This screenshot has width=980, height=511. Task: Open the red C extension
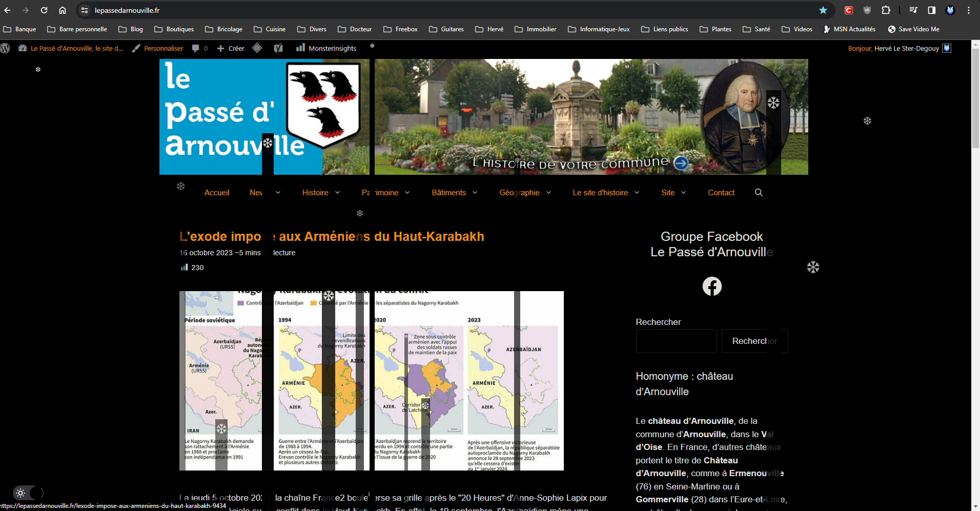point(849,10)
